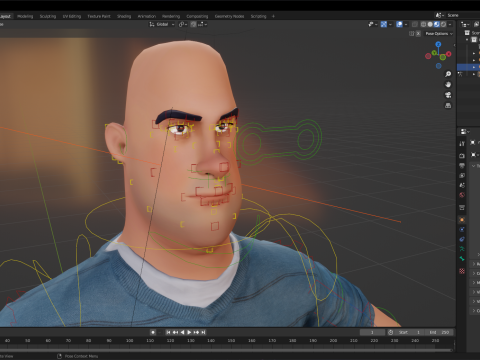Switch to the Shading workspace tab
480x360 pixels.
[x=124, y=16]
